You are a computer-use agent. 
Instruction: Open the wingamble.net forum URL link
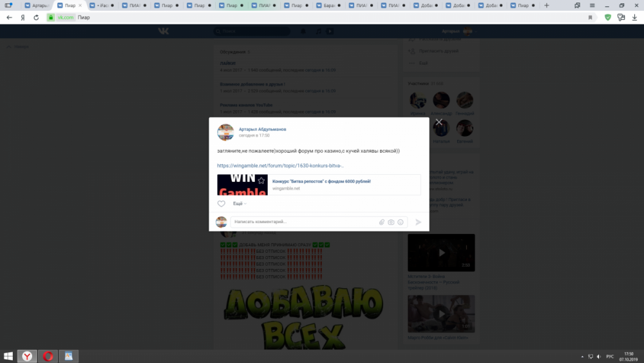pos(280,166)
